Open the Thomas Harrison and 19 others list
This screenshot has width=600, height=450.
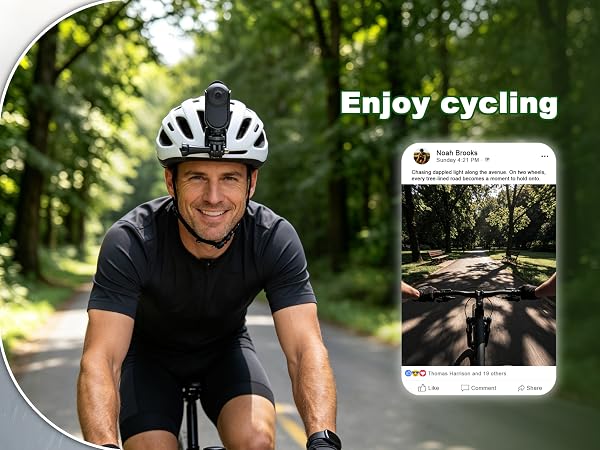pyautogui.click(x=467, y=373)
